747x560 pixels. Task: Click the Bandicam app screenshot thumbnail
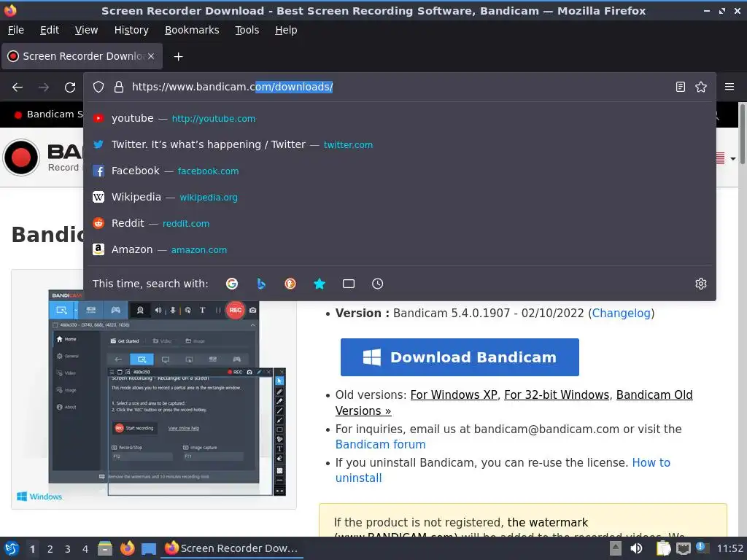click(154, 389)
